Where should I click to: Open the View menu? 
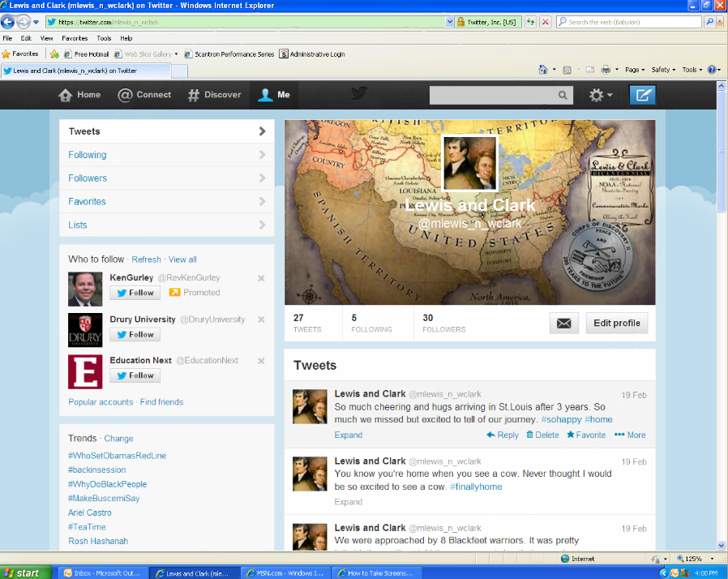[x=46, y=38]
